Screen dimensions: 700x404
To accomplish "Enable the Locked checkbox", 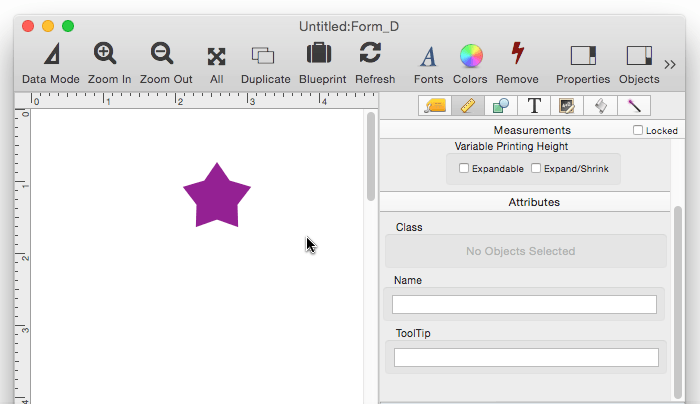I will (x=638, y=130).
